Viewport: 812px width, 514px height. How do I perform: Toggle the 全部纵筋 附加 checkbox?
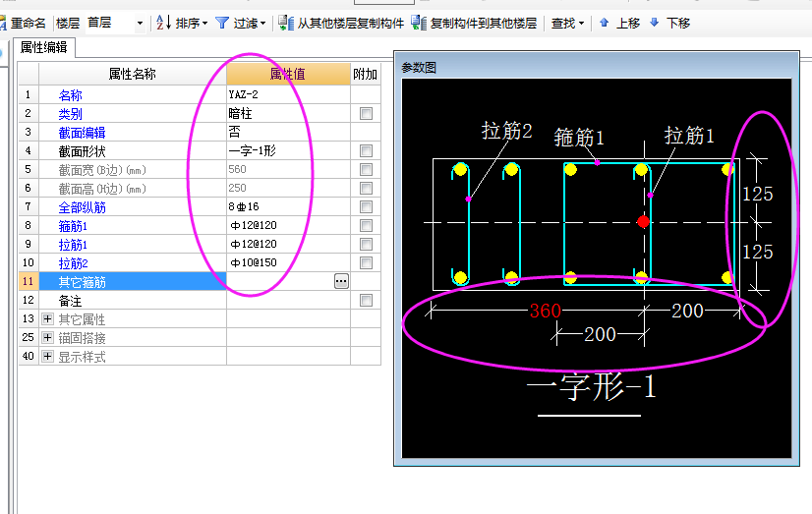coord(366,206)
